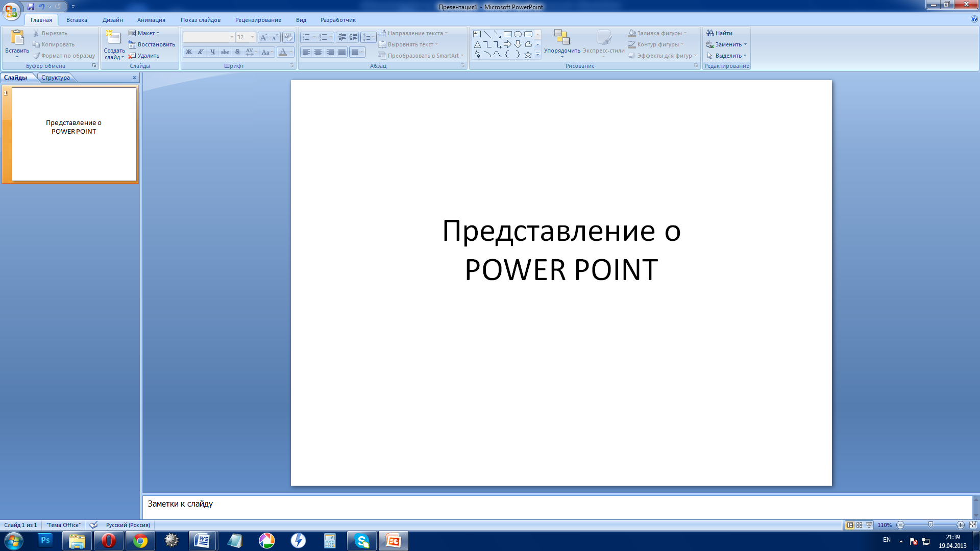Switch to slide sorter view icon
The height and width of the screenshot is (551, 980).
(x=860, y=525)
